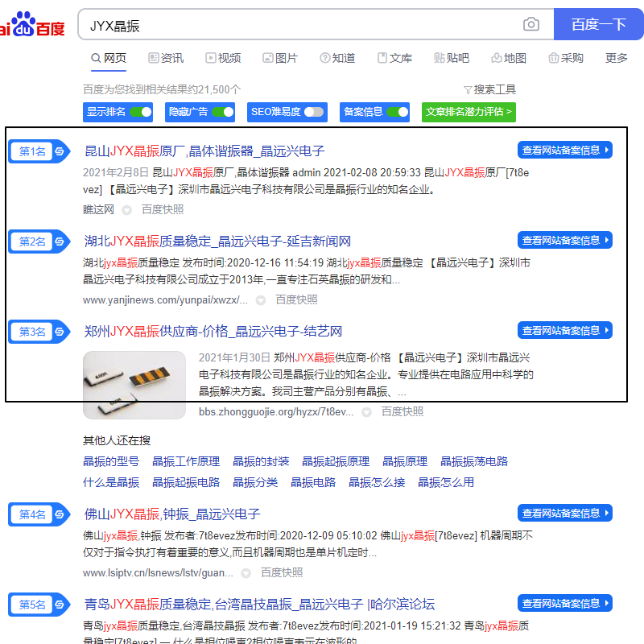644x644 pixels.
Task: Click the badge icon next to 第5名
Action: click(x=60, y=605)
